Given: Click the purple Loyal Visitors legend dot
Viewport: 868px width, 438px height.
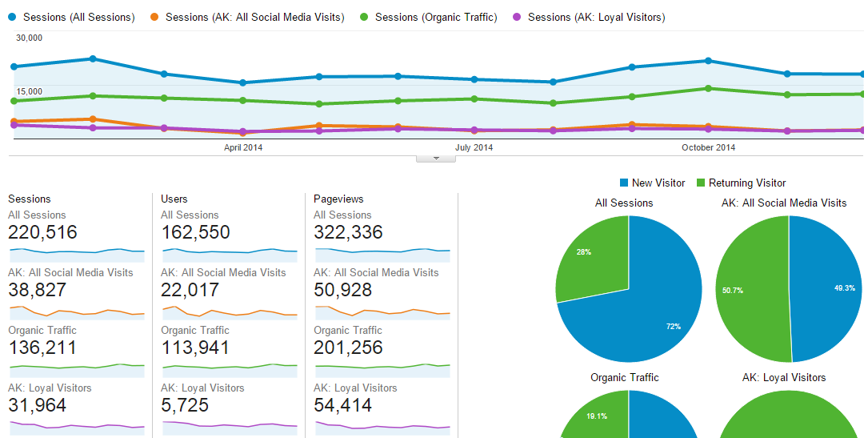Looking at the screenshot, I should (517, 17).
